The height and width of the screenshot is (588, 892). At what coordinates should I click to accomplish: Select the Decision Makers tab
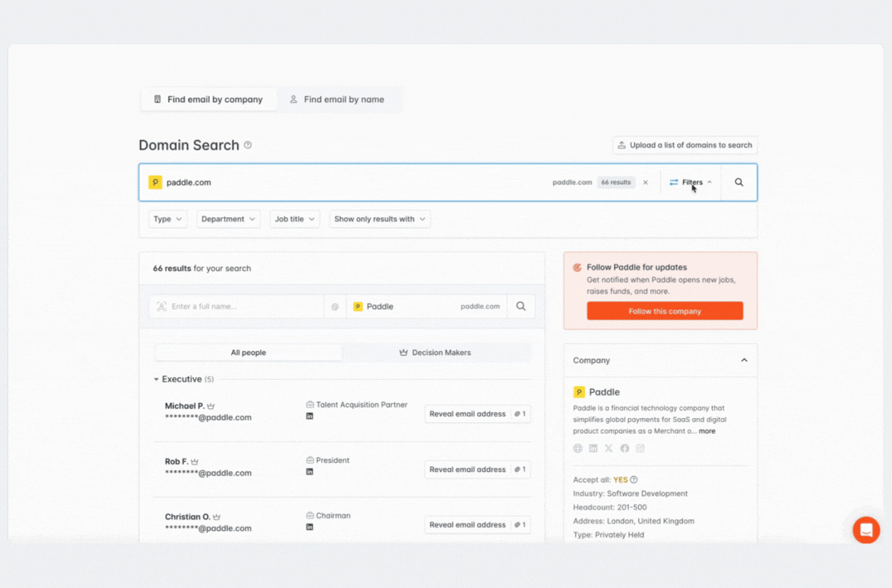coord(435,353)
